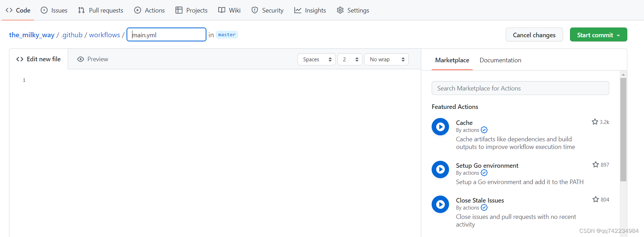The width and height of the screenshot is (644, 237).
Task: Switch to Preview with eye icon
Action: coord(92,59)
